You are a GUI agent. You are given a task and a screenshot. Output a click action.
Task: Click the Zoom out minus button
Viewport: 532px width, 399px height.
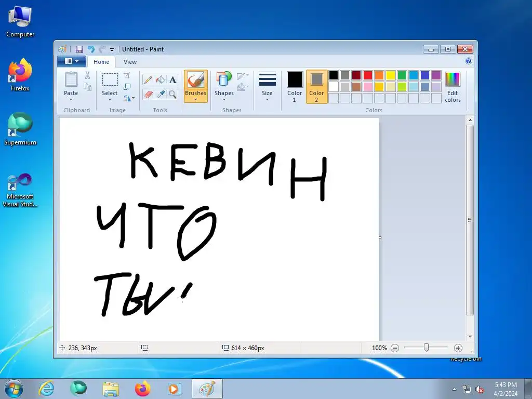(x=395, y=348)
